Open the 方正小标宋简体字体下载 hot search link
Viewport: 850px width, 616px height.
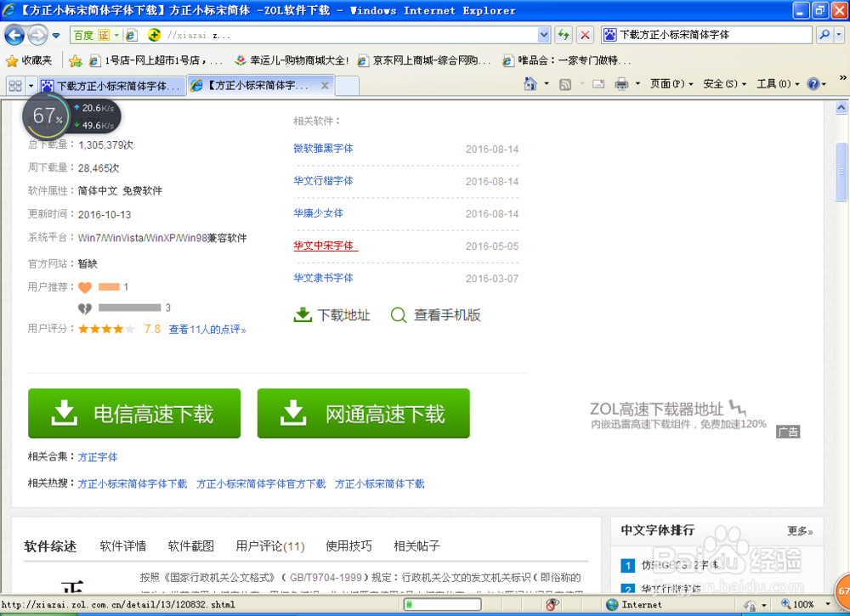click(133, 483)
